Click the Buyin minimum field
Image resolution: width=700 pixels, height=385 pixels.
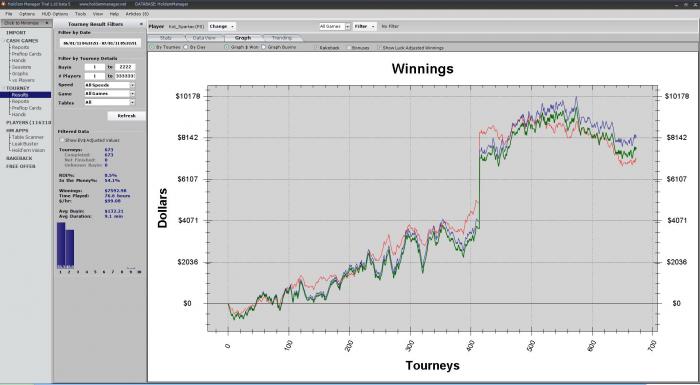(95, 67)
